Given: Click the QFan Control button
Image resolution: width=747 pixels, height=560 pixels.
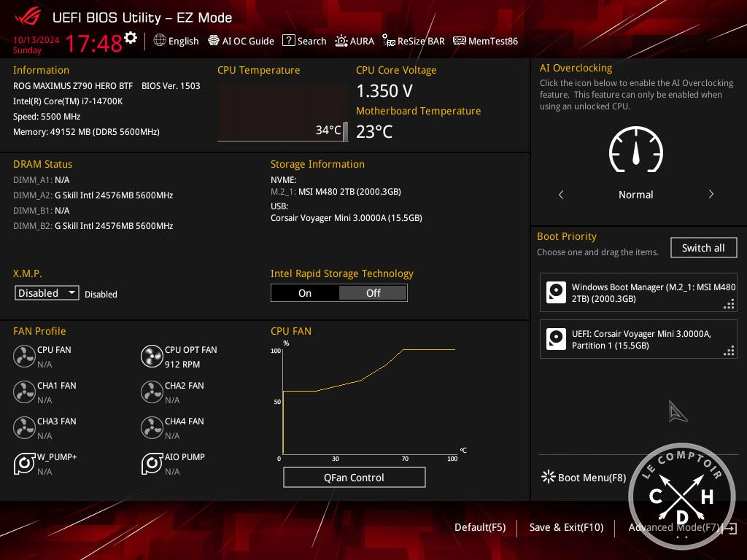Looking at the screenshot, I should pos(354,478).
